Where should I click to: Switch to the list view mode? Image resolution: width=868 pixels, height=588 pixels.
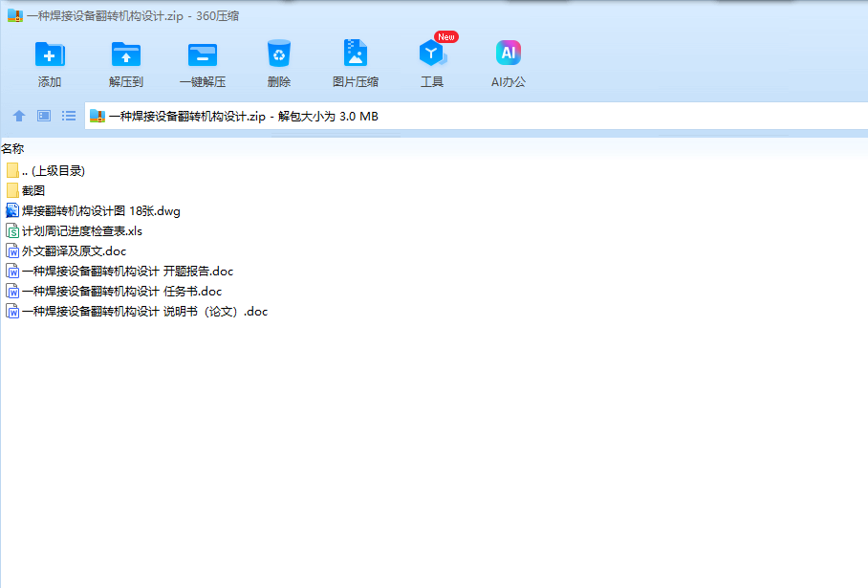(x=69, y=116)
